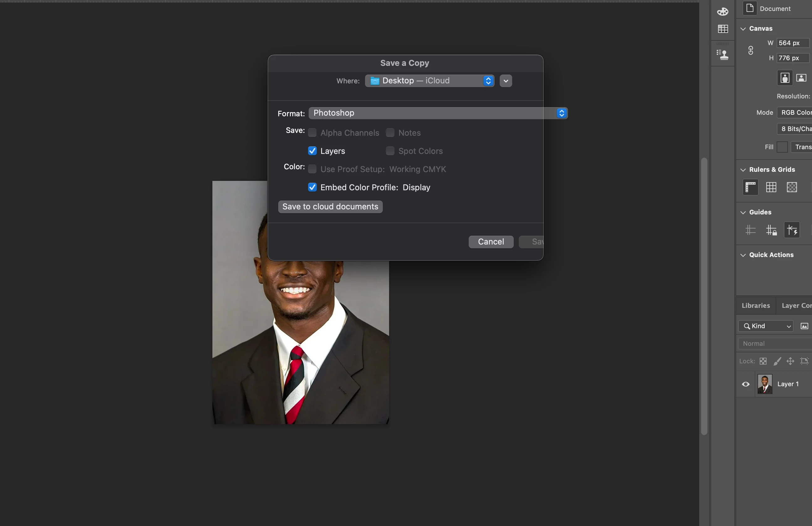Lock transparent pixels for the layer
Viewport: 812px width, 526px height.
(x=763, y=361)
